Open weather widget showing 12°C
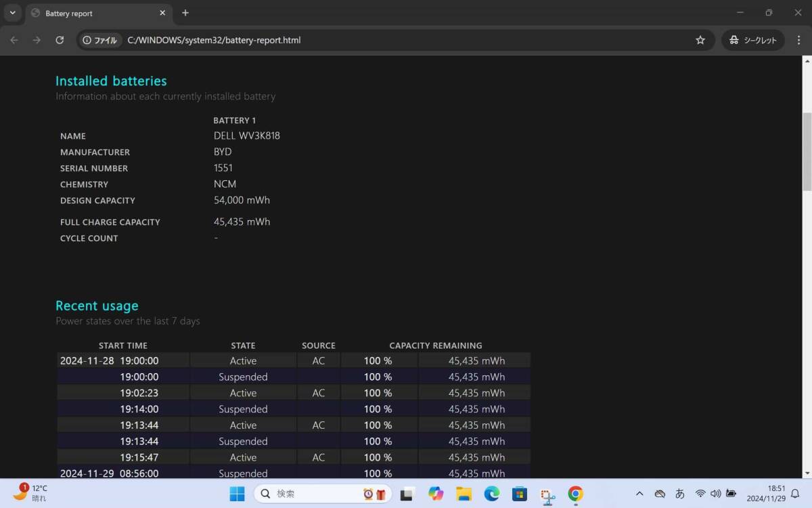 coord(30,493)
